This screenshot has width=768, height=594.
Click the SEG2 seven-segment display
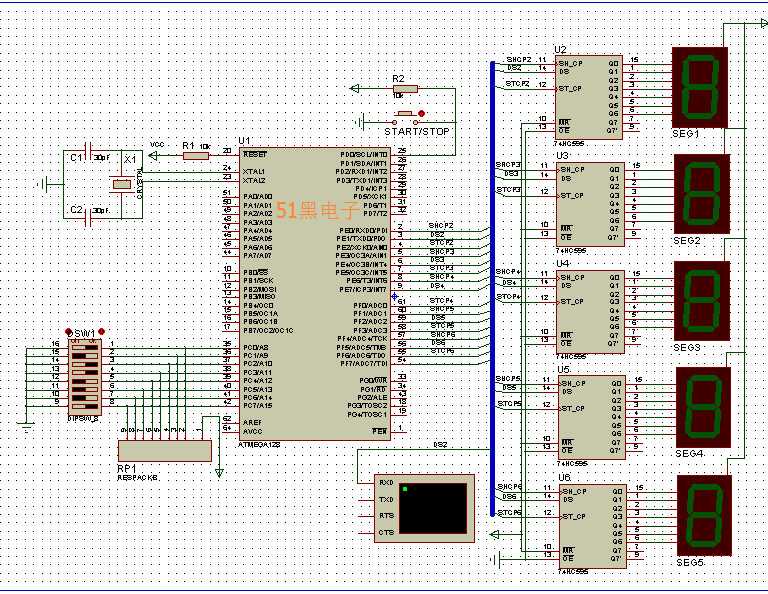coord(702,194)
